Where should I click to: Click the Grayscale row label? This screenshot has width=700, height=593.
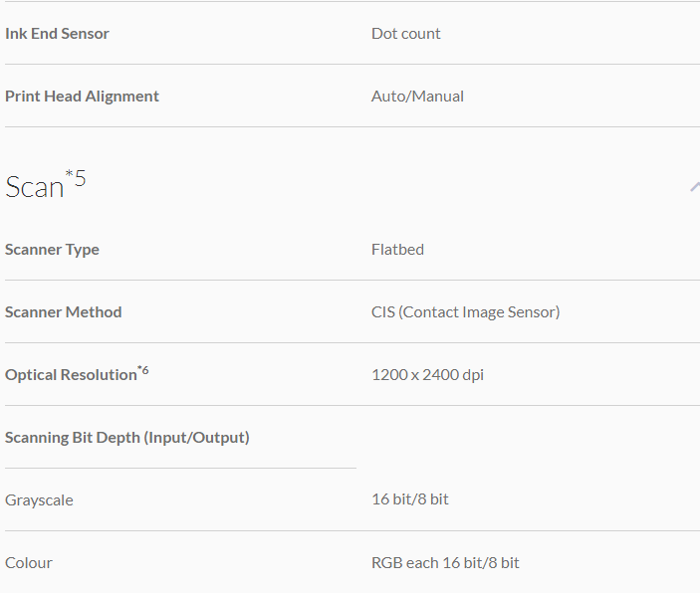[x=39, y=500]
